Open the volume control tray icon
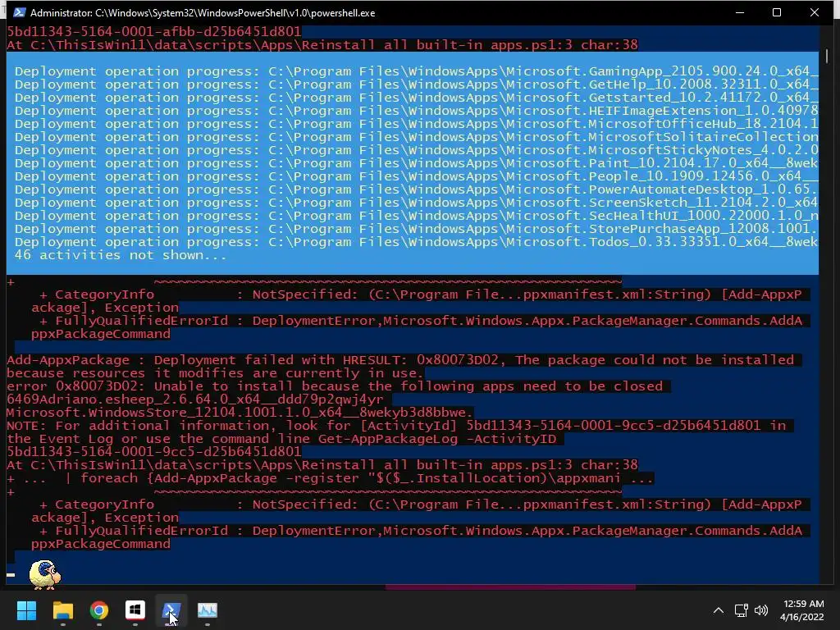 click(760, 610)
